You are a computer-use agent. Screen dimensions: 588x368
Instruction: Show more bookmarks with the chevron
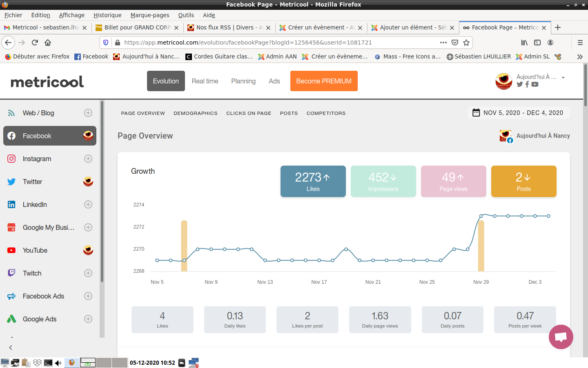[580, 57]
